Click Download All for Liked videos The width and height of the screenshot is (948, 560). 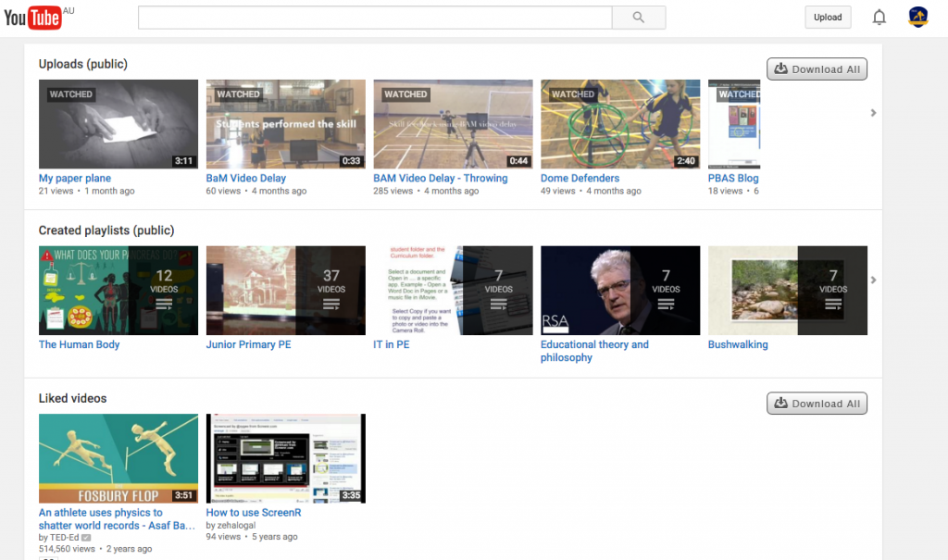tap(817, 404)
